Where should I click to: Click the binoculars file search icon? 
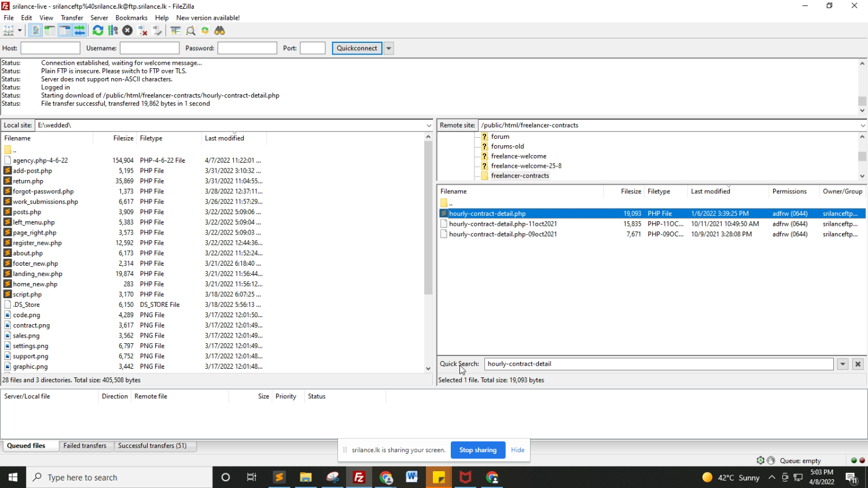coord(220,31)
